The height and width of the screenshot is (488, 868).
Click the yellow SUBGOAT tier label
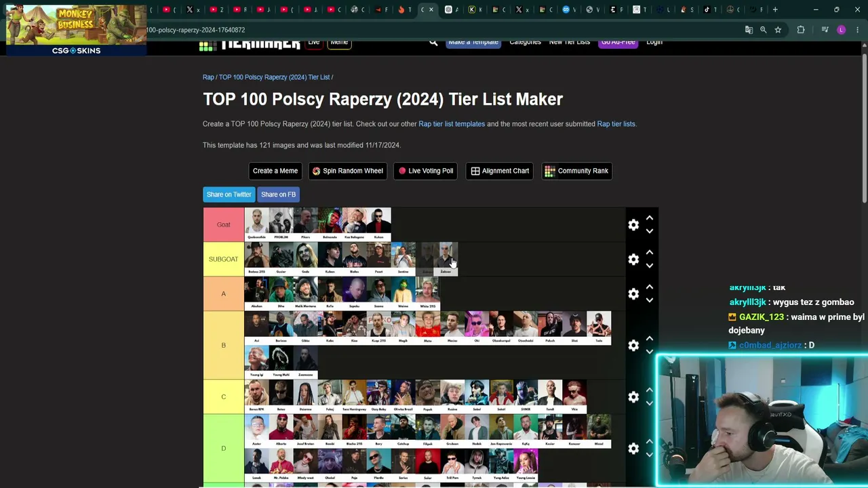click(x=224, y=260)
